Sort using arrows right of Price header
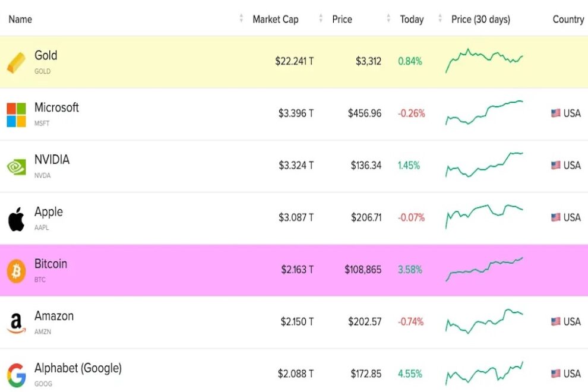 click(388, 18)
